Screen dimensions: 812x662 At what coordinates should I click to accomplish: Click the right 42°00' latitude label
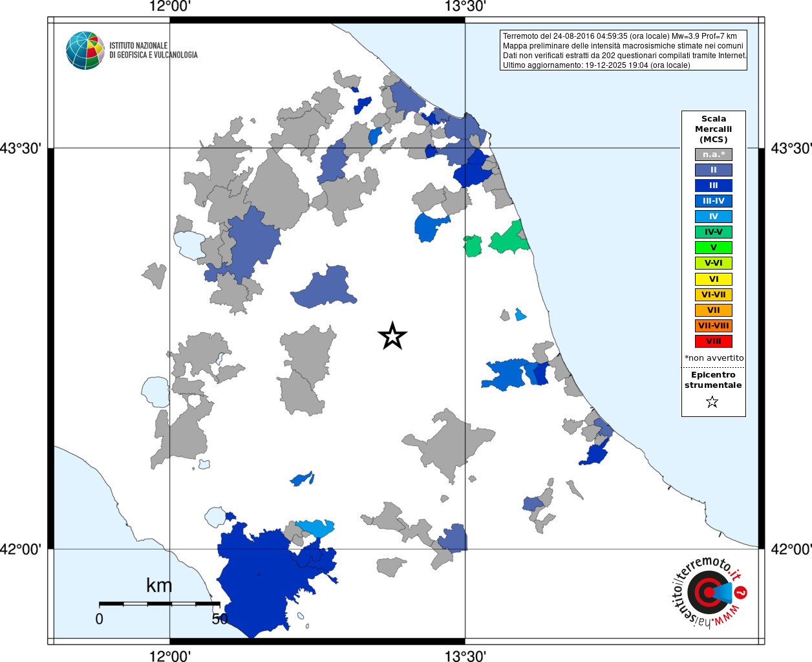791,550
